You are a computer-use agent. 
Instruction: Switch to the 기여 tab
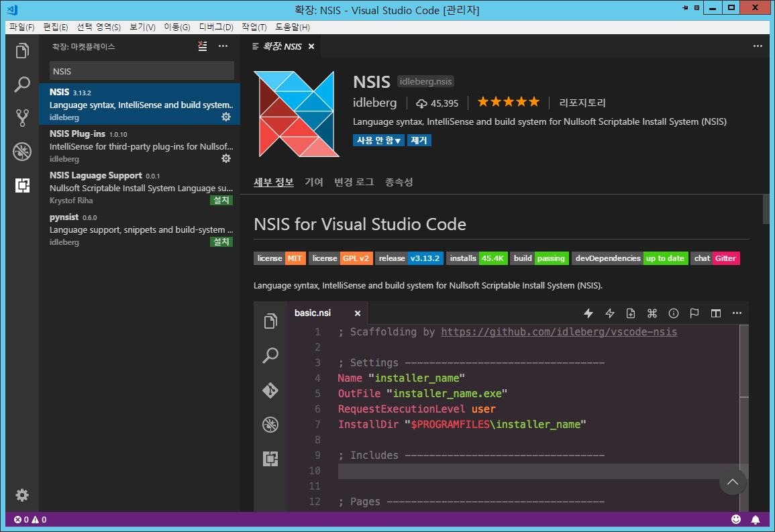pos(314,182)
